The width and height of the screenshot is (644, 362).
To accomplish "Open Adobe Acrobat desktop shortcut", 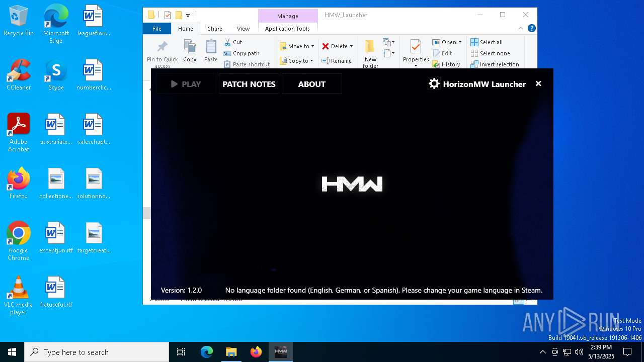I will pyautogui.click(x=19, y=133).
